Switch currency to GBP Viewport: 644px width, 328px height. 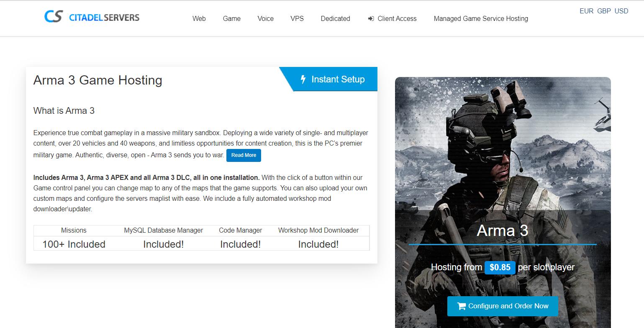(604, 11)
